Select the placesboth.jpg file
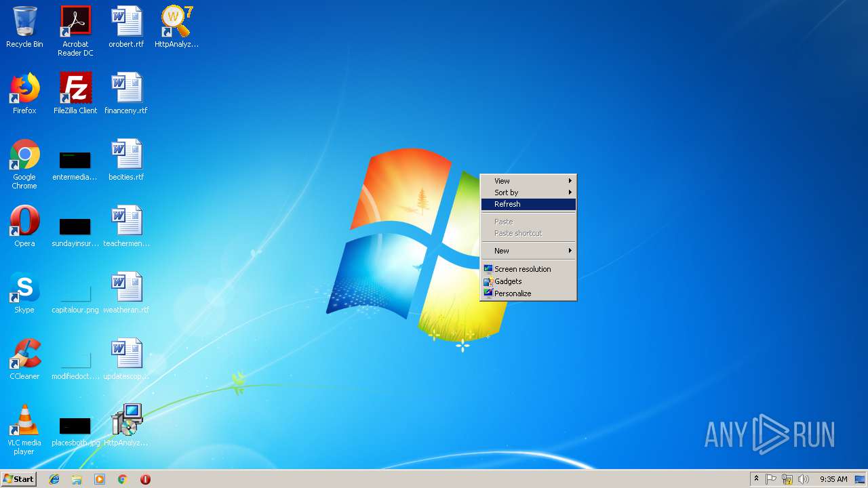Viewport: 868px width, 488px height. 75,431
